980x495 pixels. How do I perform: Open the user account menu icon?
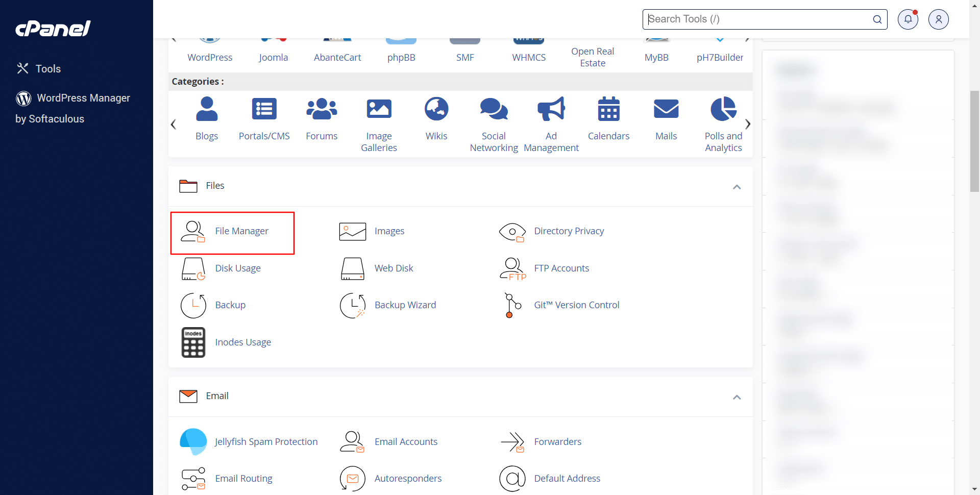[939, 19]
